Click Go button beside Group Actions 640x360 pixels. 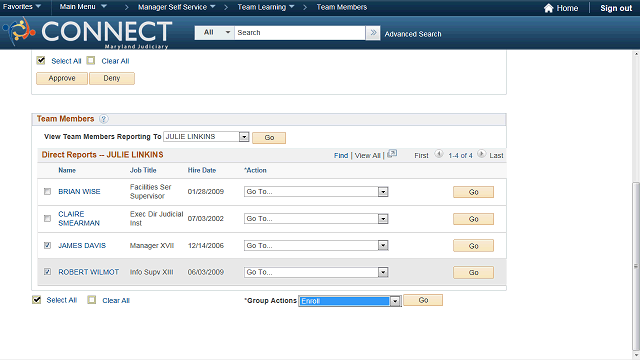[423, 300]
